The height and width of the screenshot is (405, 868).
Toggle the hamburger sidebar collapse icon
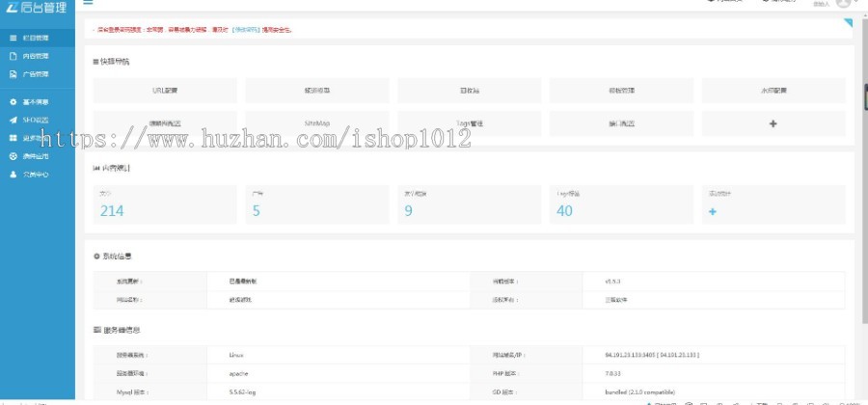pyautogui.click(x=88, y=2)
